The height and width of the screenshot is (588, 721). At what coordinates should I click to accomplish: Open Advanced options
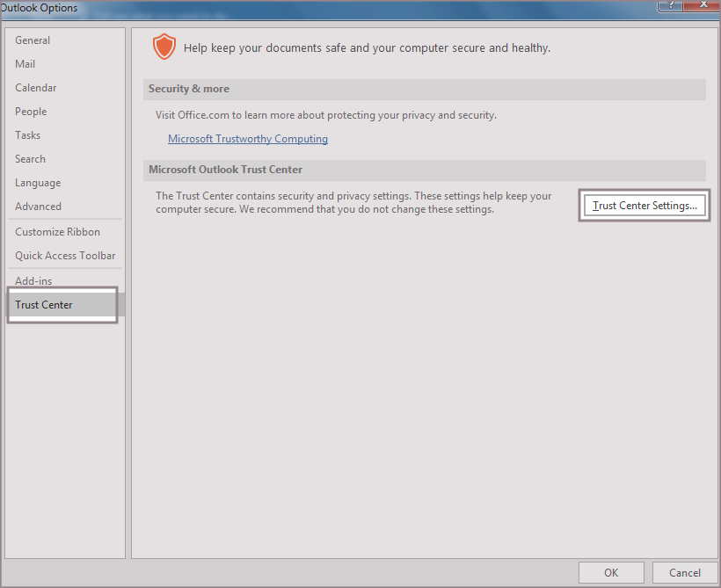pyautogui.click(x=39, y=207)
